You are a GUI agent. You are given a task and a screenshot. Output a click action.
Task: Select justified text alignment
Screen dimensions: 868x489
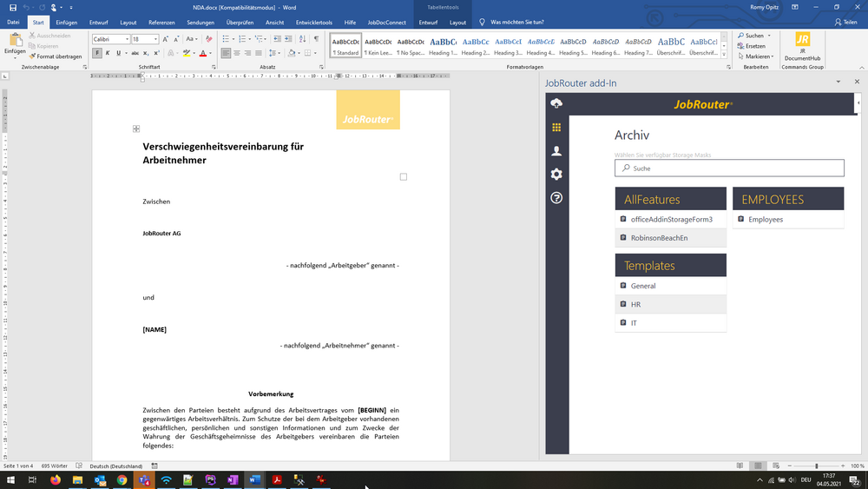tap(259, 53)
